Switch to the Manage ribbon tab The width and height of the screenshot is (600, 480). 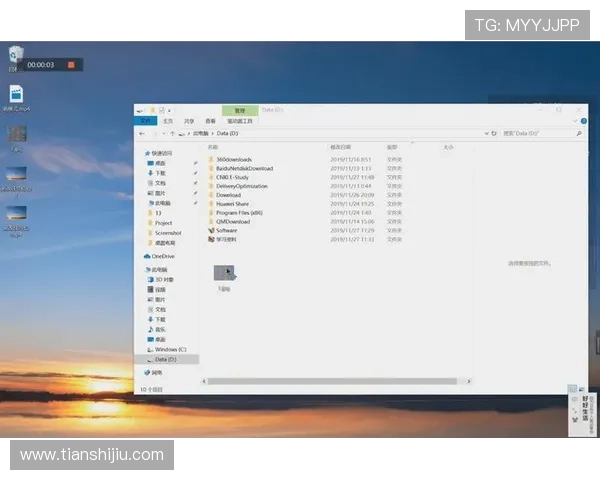(240, 110)
